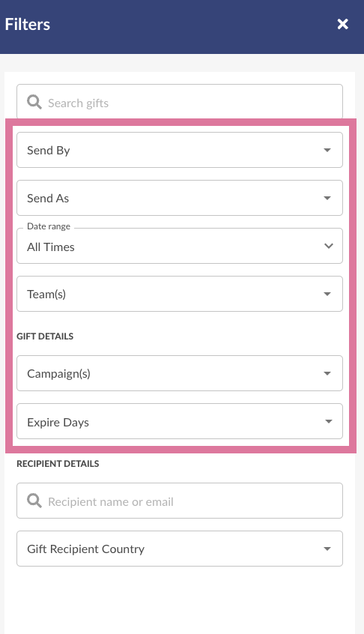Click the Team(s) dropdown arrow
The image size is (364, 634).
click(x=327, y=294)
